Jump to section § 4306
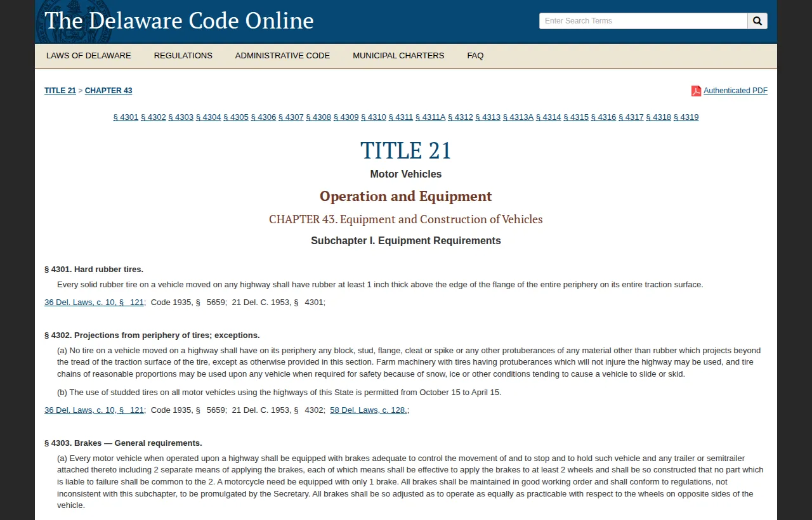The image size is (812, 520). 263,117
